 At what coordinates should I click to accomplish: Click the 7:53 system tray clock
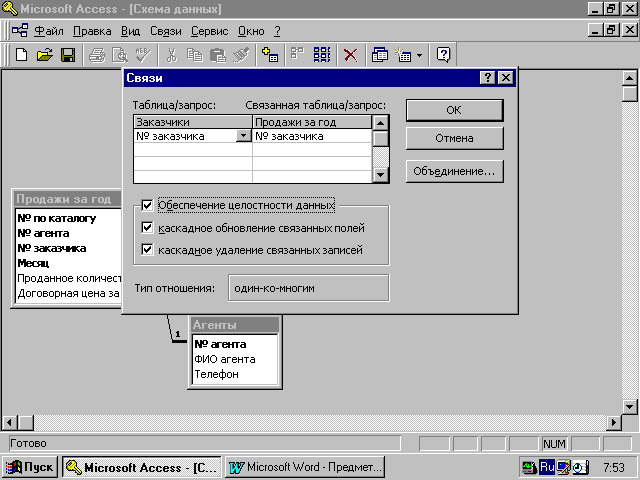614,467
